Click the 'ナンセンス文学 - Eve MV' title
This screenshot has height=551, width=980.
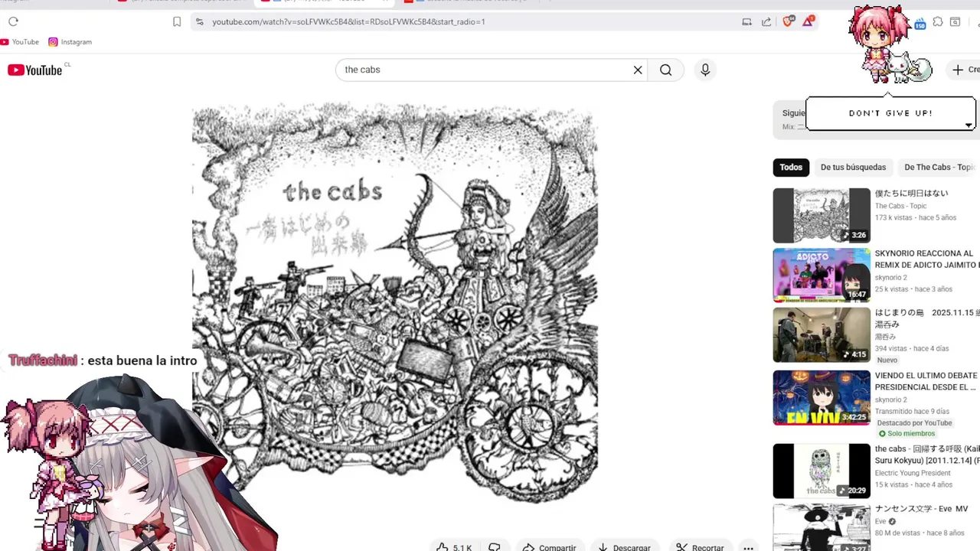[x=921, y=509]
